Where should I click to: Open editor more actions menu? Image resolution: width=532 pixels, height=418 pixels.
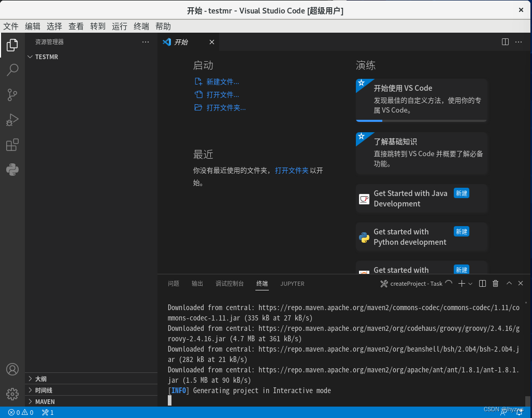click(x=519, y=42)
